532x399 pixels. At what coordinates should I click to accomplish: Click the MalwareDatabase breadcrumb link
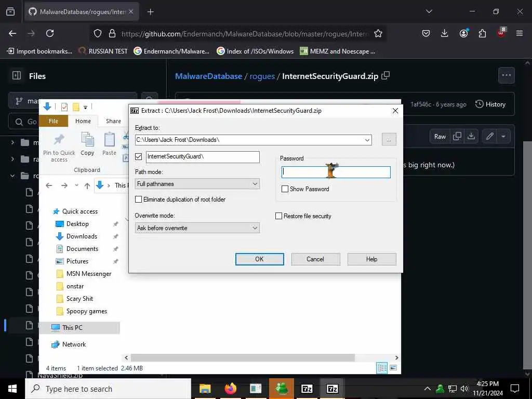point(208,76)
